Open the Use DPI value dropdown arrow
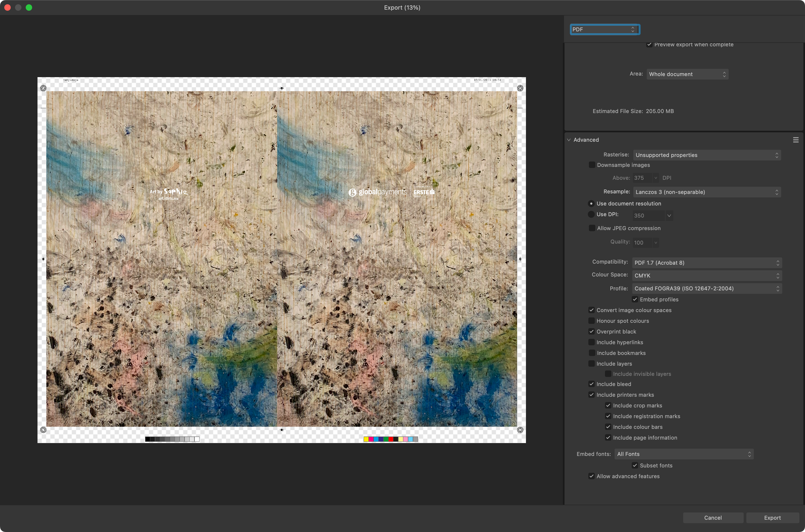The height and width of the screenshot is (532, 805). pyautogui.click(x=669, y=215)
